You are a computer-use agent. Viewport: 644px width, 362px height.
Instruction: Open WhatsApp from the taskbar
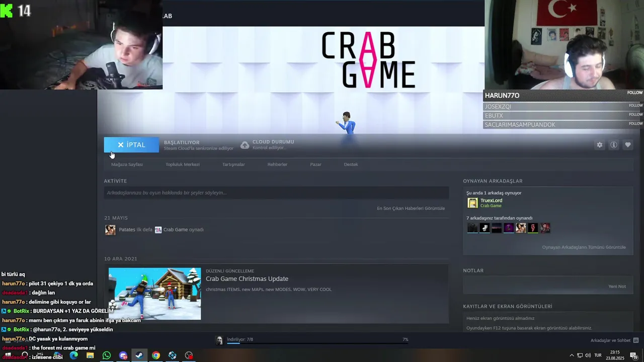[107, 355]
